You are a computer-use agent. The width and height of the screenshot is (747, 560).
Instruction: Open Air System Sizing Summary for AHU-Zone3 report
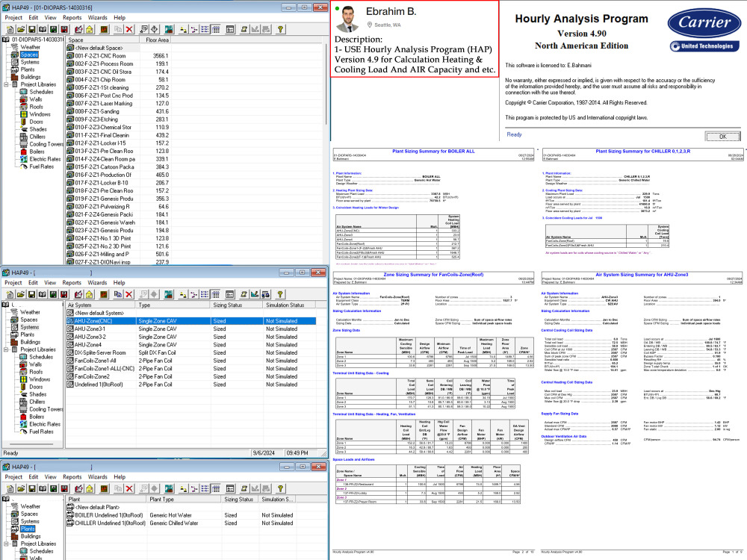642,275
